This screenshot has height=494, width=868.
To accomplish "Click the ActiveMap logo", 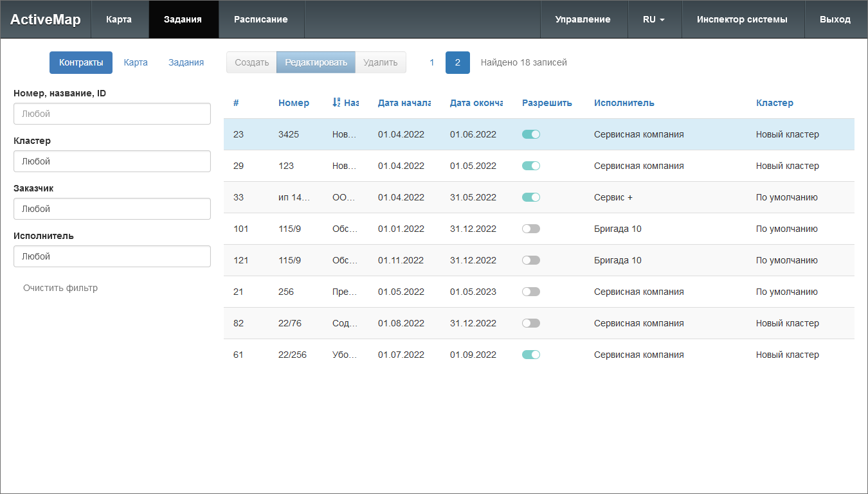I will [46, 19].
